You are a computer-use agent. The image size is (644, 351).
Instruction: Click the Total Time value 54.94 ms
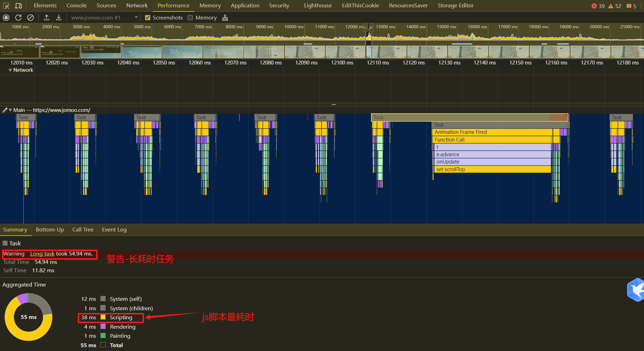pyautogui.click(x=46, y=262)
